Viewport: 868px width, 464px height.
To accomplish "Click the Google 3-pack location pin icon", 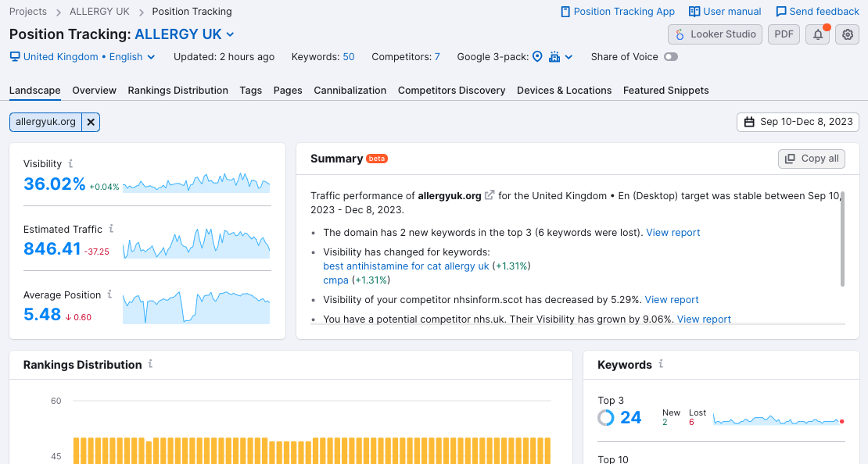I will (x=537, y=57).
